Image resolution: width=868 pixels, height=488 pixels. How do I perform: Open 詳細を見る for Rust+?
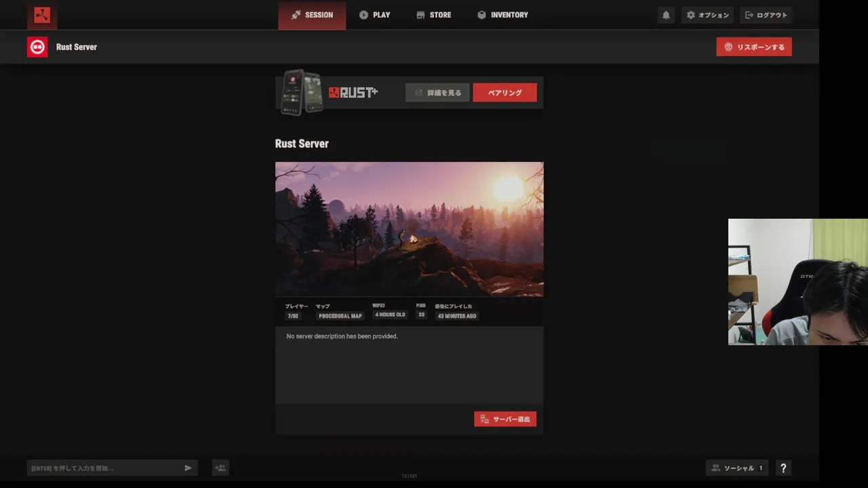click(x=437, y=93)
